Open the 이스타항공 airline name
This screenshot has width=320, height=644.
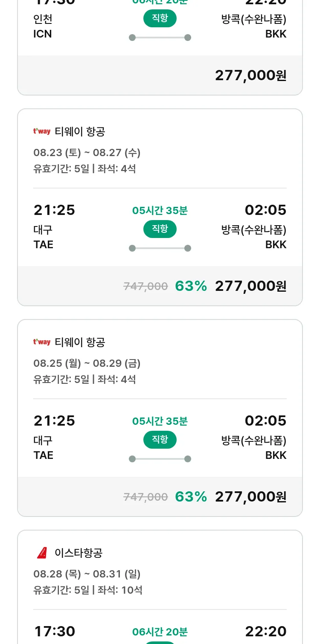click(79, 553)
